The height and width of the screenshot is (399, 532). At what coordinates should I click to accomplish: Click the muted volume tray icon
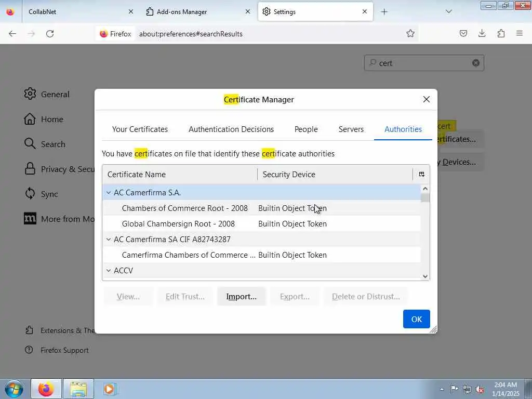tap(480, 389)
